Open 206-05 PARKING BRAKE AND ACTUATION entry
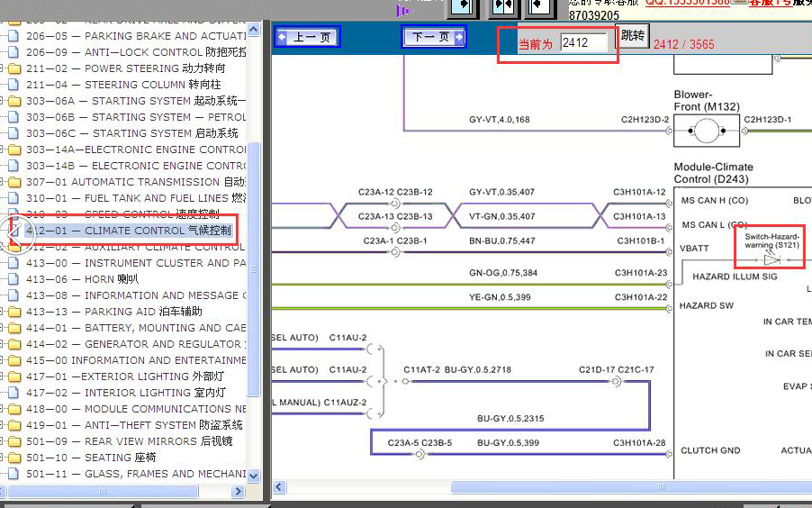This screenshot has height=508, width=812. click(x=136, y=36)
